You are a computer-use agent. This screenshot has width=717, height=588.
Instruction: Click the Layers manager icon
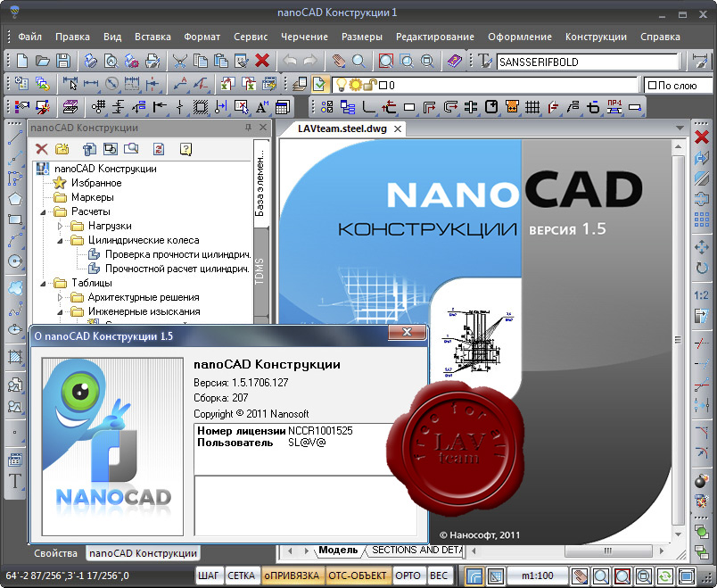[x=300, y=84]
